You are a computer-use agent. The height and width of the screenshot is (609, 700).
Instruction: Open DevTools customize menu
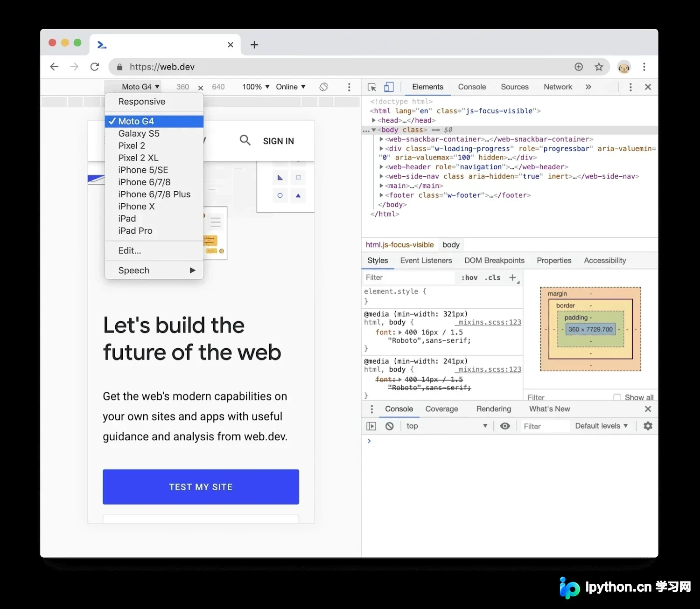(x=630, y=87)
